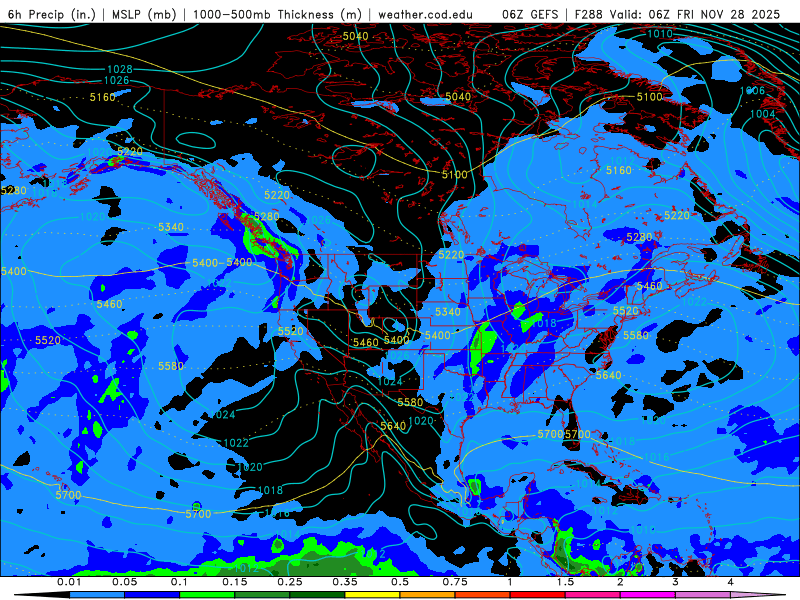Select the bright green 0.1 legend swatch
This screenshot has height=600, width=800.
(207, 595)
